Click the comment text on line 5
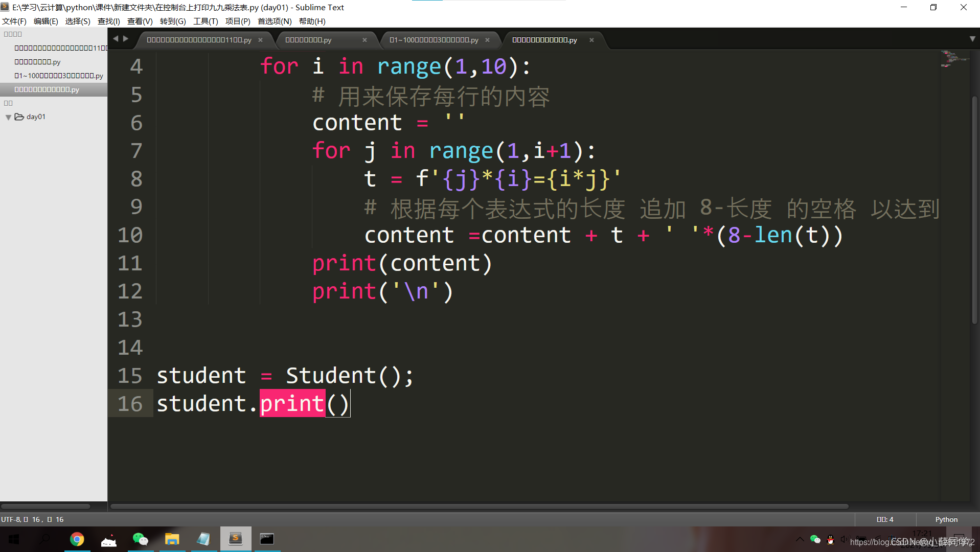The height and width of the screenshot is (552, 980). [431, 96]
